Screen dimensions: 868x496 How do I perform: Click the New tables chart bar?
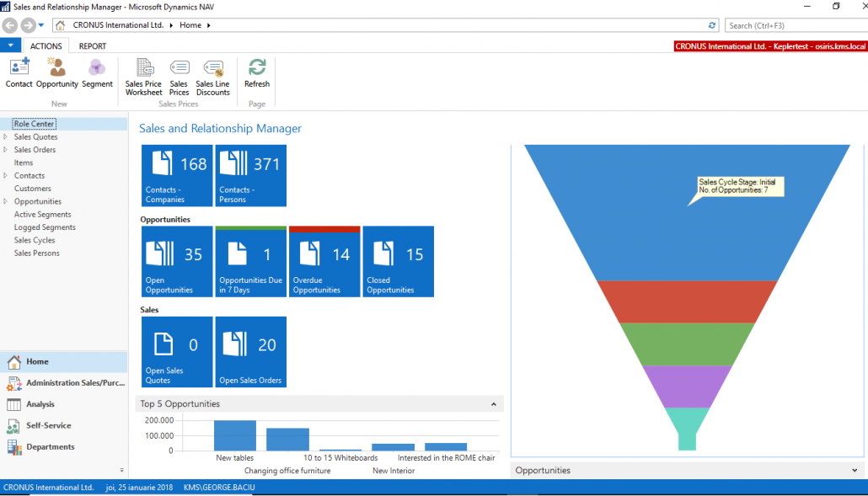tap(235, 435)
